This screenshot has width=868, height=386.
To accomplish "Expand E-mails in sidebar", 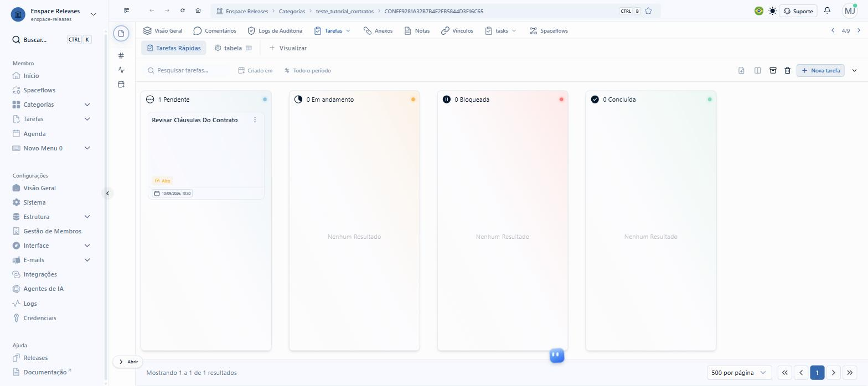I will (x=87, y=260).
